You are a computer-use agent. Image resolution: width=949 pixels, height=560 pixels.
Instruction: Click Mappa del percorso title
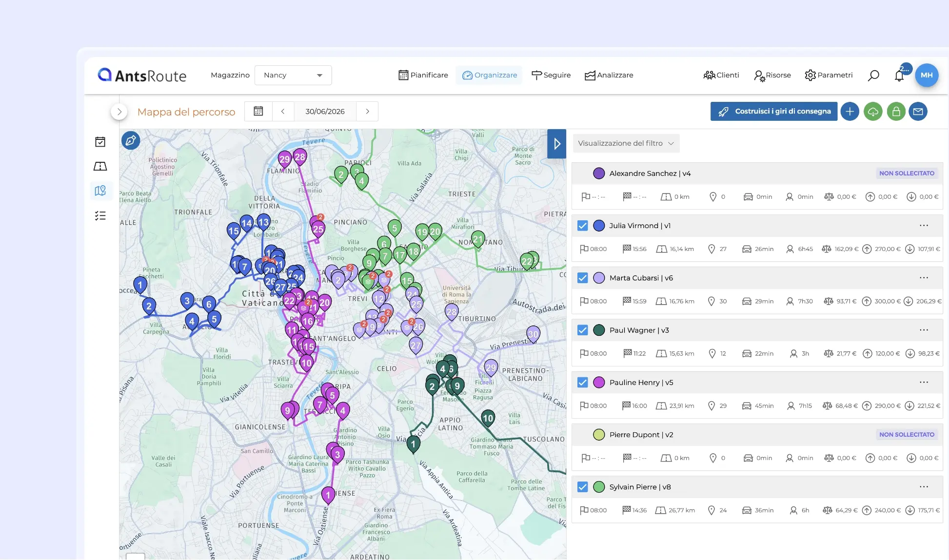coord(186,112)
